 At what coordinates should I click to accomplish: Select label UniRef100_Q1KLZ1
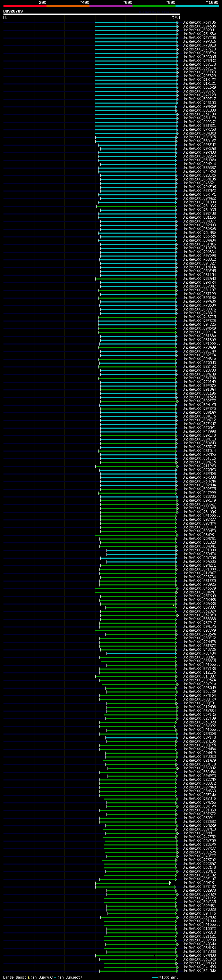(199, 84)
